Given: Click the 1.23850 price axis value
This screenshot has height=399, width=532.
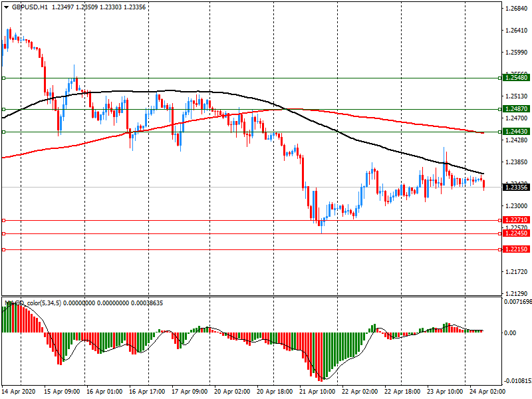Looking at the screenshot, I should click(x=517, y=162).
